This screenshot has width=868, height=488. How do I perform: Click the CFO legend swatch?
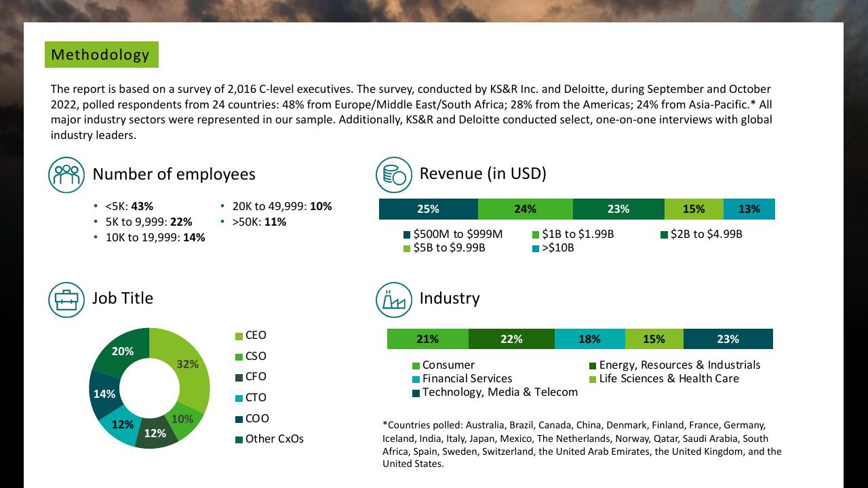coord(239,378)
